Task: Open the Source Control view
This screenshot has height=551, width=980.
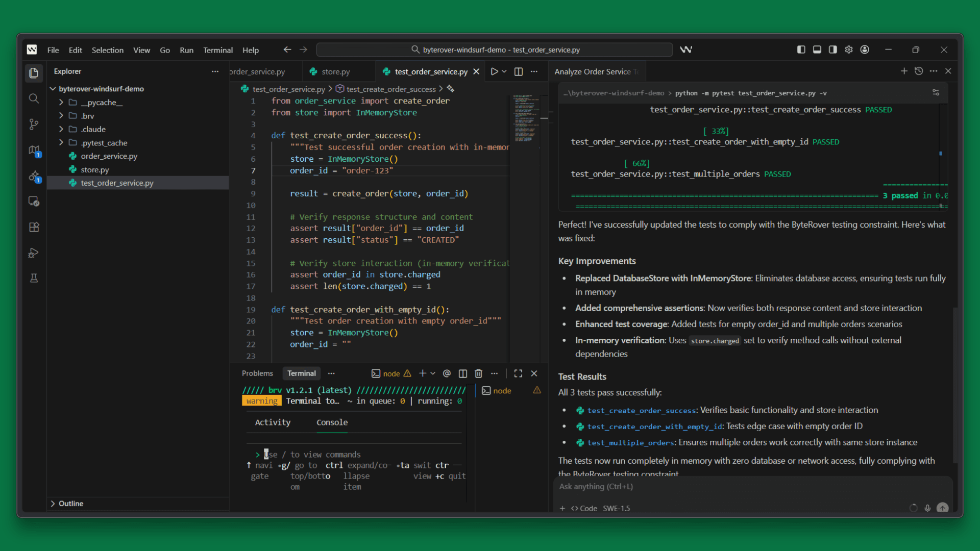Action: [x=34, y=124]
